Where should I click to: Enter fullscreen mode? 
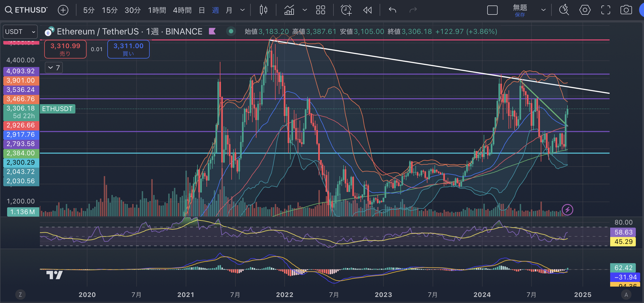[x=606, y=10]
